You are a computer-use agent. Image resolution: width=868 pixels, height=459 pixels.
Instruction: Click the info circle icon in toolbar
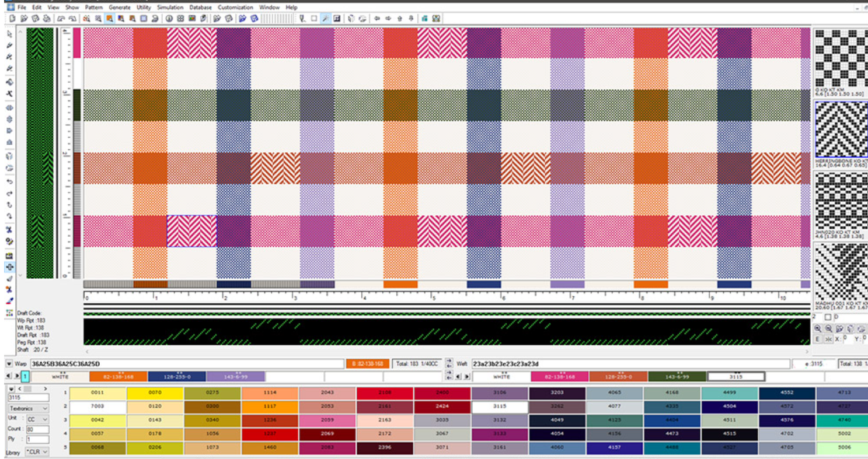tap(169, 19)
